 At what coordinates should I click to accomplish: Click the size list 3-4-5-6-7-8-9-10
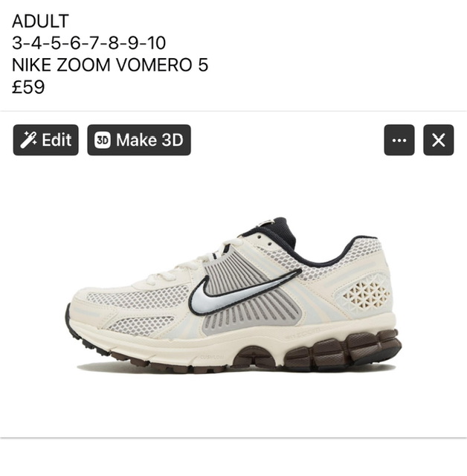(x=89, y=43)
